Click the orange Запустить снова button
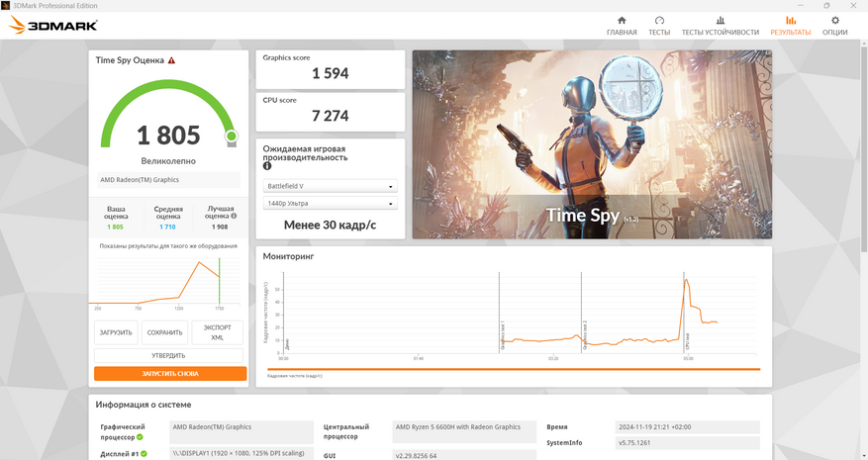Image resolution: width=868 pixels, height=460 pixels. (170, 374)
